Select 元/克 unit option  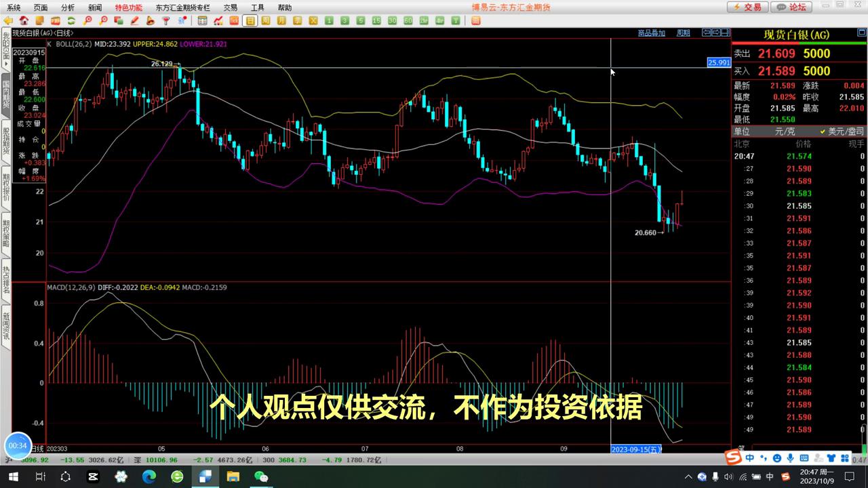(x=785, y=131)
